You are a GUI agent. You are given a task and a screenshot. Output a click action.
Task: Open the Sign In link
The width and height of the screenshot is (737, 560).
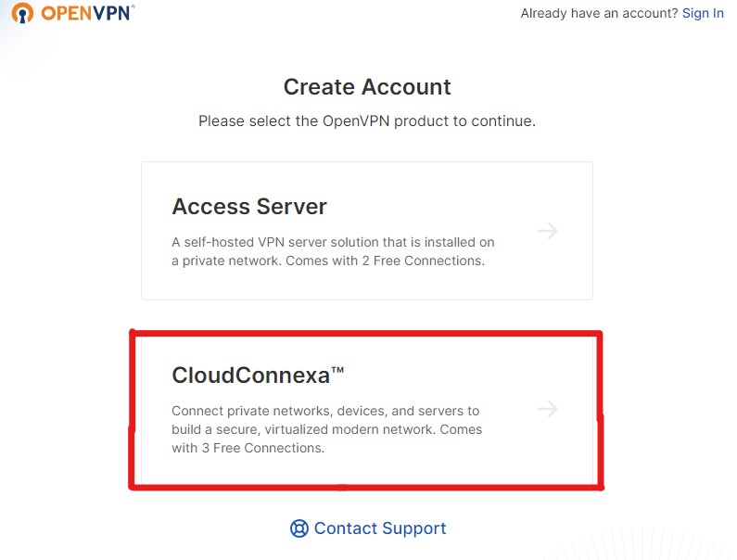[703, 13]
